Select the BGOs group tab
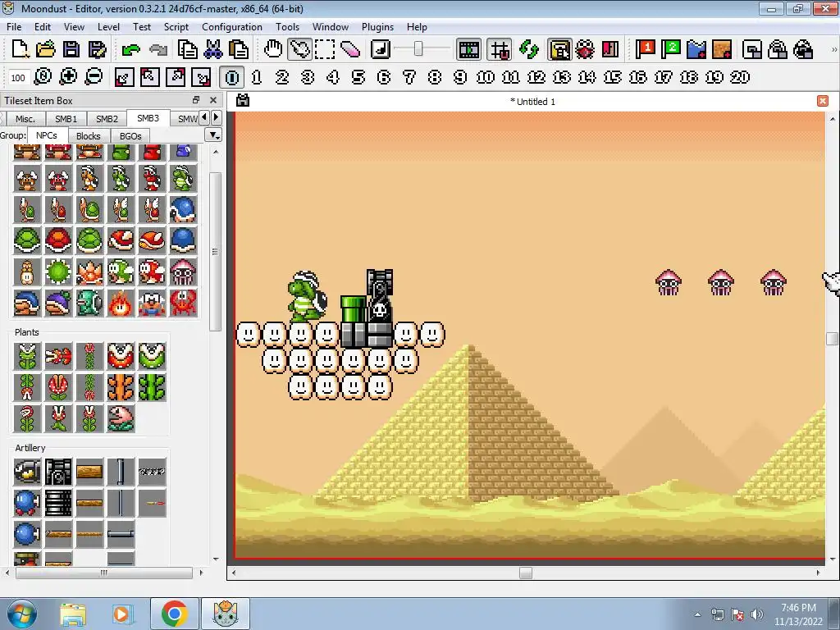The image size is (840, 630). point(130,136)
